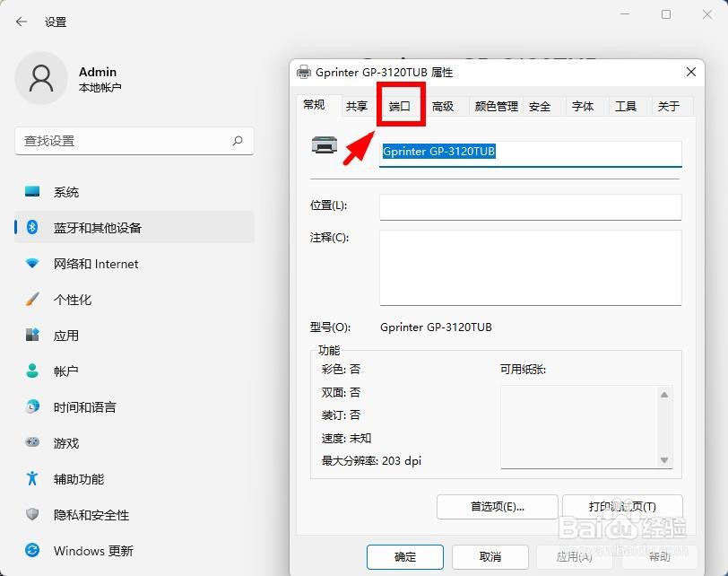This screenshot has height=576, width=728.
Task: Click the Admin profile avatar icon
Action: point(41,78)
